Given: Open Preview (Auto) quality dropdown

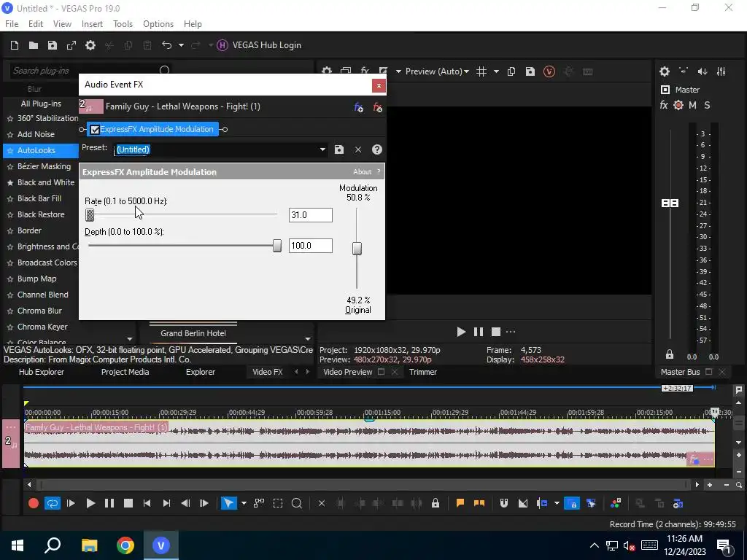Looking at the screenshot, I should click(437, 71).
